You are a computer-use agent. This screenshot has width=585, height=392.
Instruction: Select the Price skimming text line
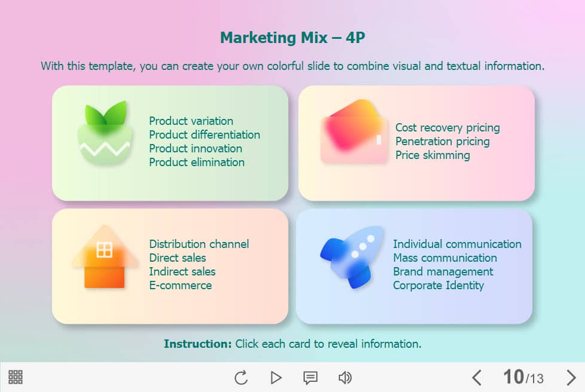(432, 155)
